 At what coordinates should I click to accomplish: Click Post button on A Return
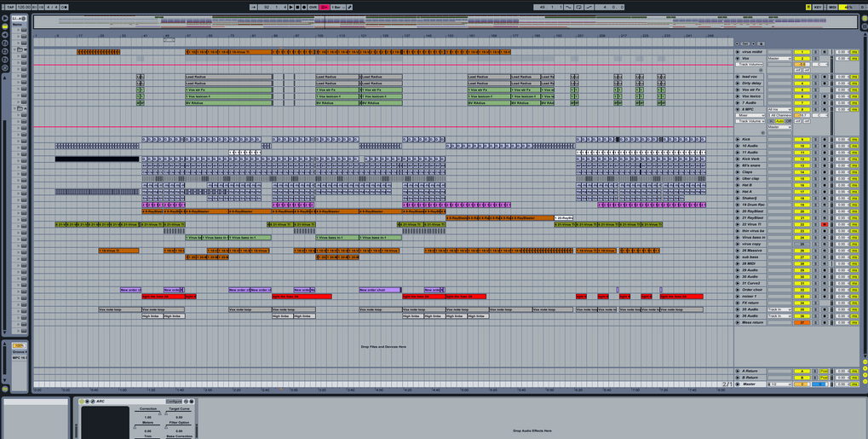pos(825,371)
